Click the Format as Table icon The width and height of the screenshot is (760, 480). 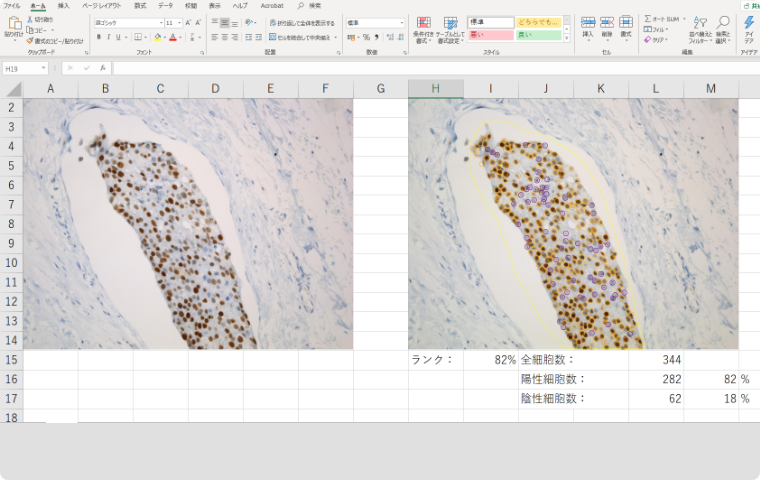tap(450, 24)
